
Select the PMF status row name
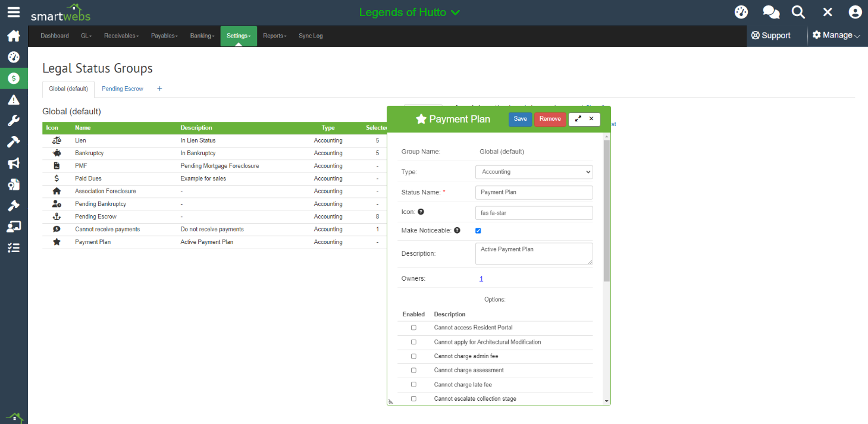click(x=81, y=166)
